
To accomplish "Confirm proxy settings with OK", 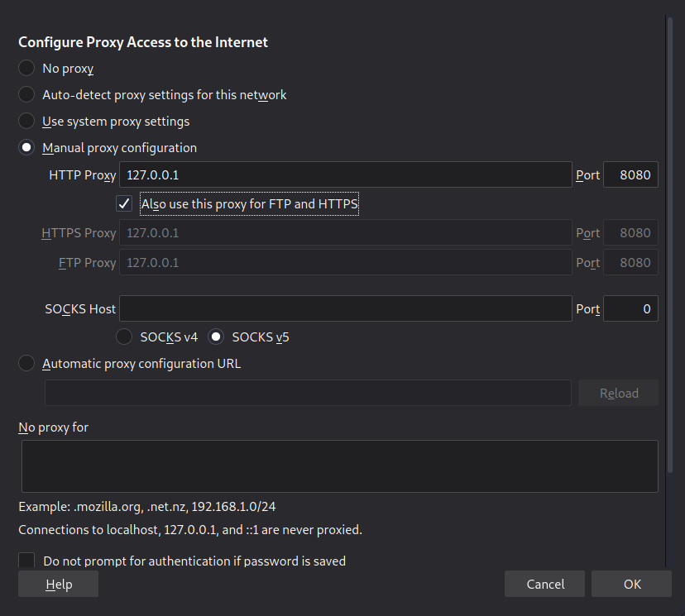I will tap(631, 584).
